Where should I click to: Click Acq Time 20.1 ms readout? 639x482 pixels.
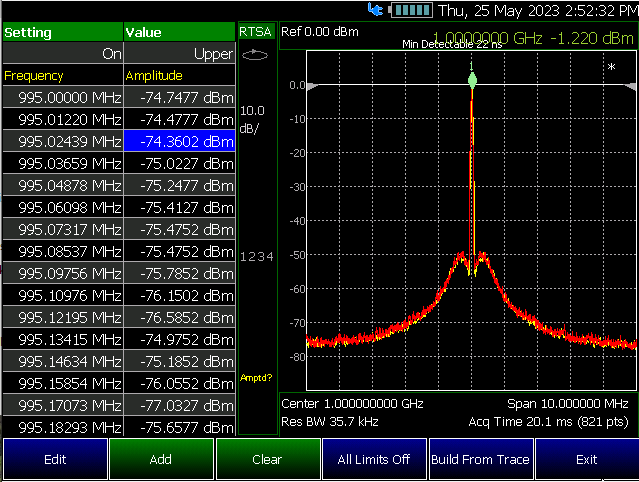coord(549,421)
